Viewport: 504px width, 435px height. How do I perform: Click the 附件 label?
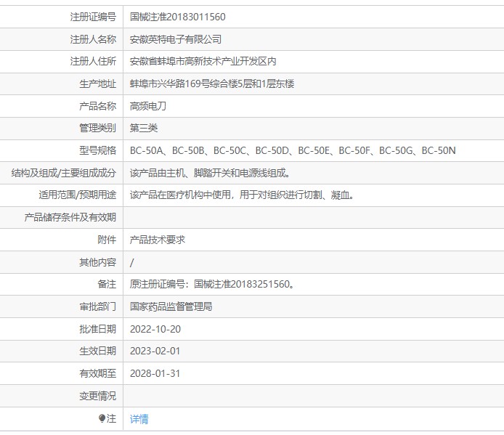[x=107, y=240]
